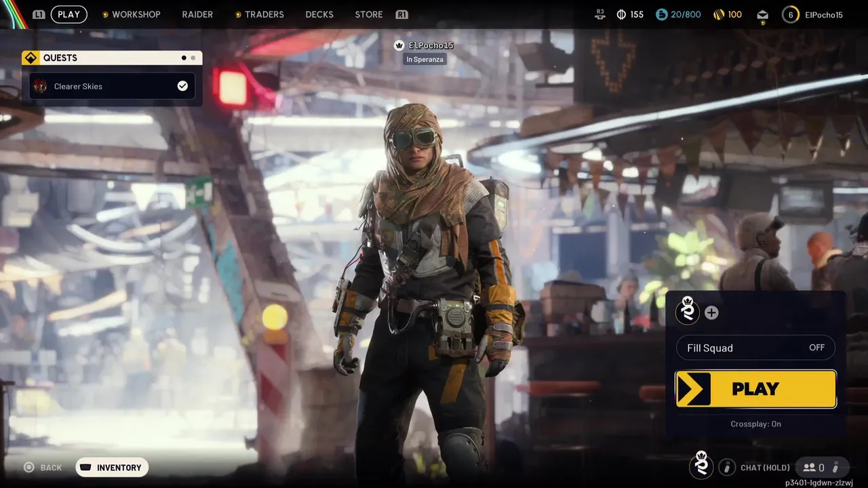Viewport: 868px width, 488px height.
Task: Click the In Speranza status label
Action: coord(425,60)
